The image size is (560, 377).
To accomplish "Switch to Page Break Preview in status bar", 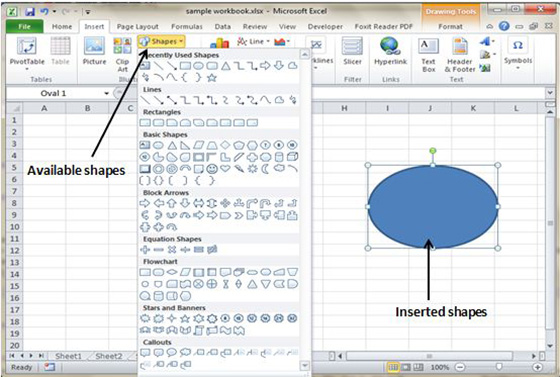I will click(x=418, y=367).
